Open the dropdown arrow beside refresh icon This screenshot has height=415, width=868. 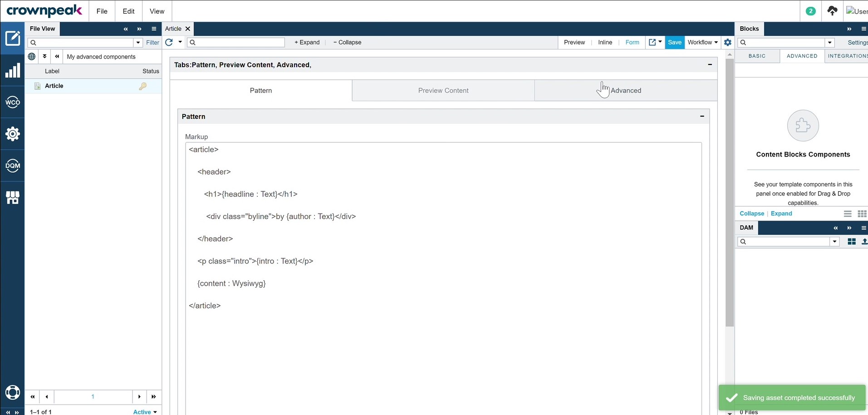180,42
